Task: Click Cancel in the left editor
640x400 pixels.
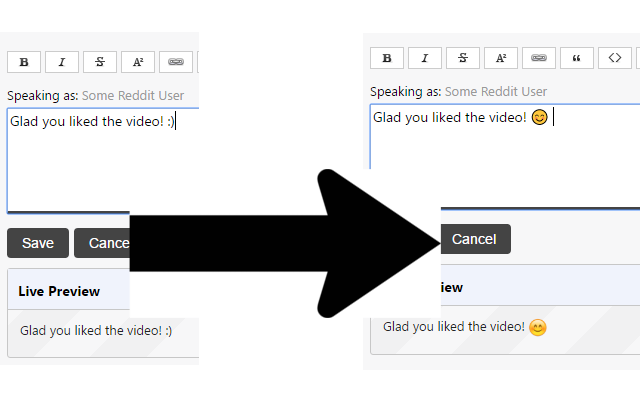Action: (103, 243)
